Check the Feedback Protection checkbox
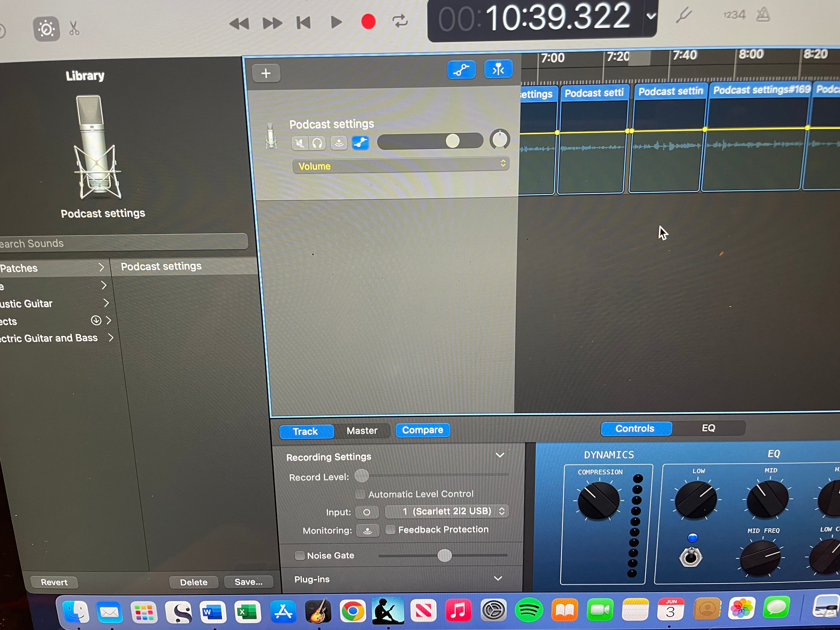The width and height of the screenshot is (840, 630). pos(390,530)
